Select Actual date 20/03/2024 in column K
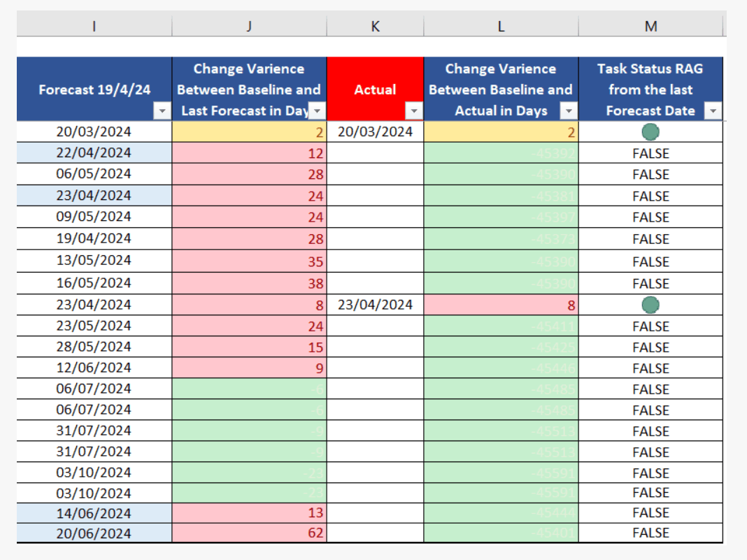The height and width of the screenshot is (560, 747). [x=376, y=131]
